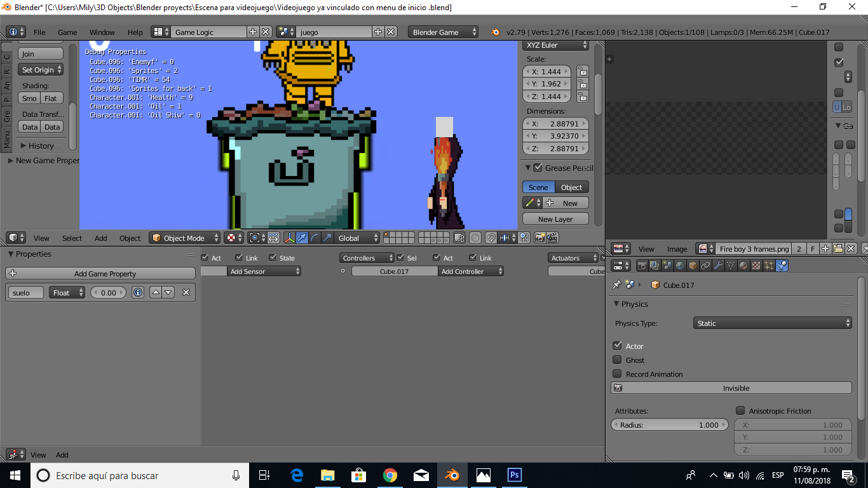Open the XYZ Euler rotation mode dropdown

(x=556, y=45)
